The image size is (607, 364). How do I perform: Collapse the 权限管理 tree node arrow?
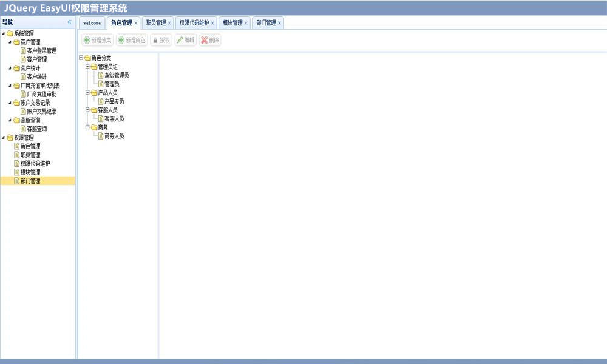tap(4, 137)
